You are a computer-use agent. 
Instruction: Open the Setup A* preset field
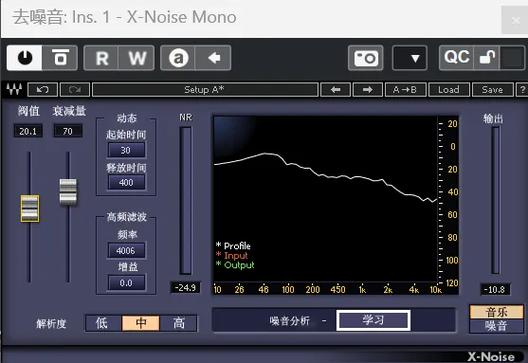pyautogui.click(x=205, y=90)
